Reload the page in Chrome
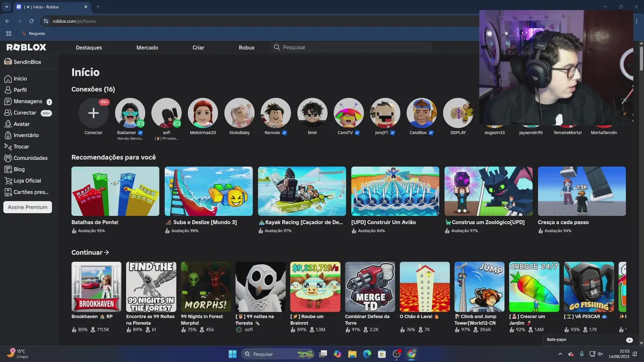 [x=31, y=21]
